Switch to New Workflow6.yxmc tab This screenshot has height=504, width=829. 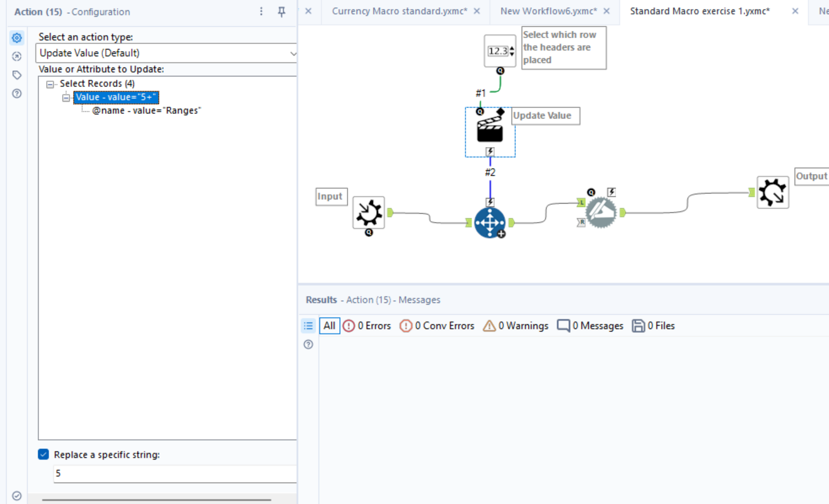[549, 11]
